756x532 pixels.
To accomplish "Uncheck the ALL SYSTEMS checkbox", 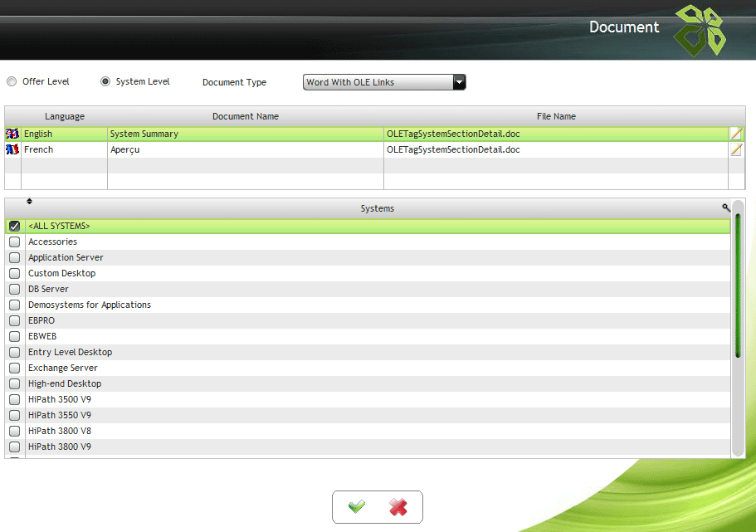I will pos(14,226).
